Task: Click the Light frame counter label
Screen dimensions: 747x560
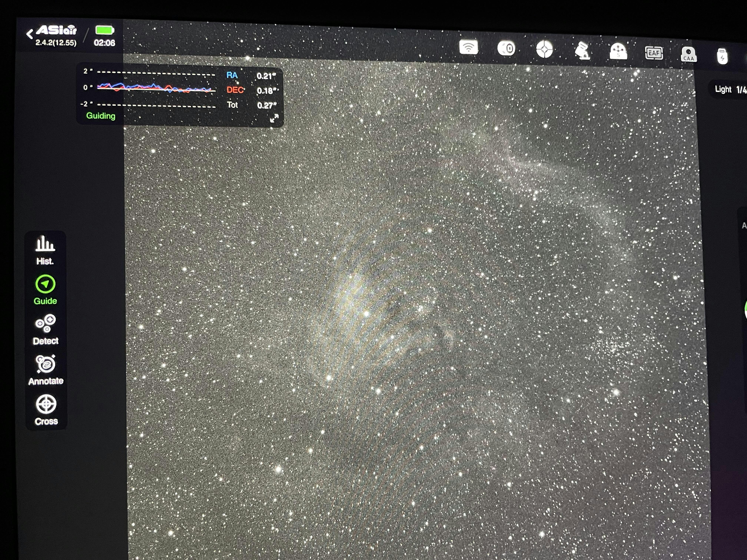Action: 729,89
